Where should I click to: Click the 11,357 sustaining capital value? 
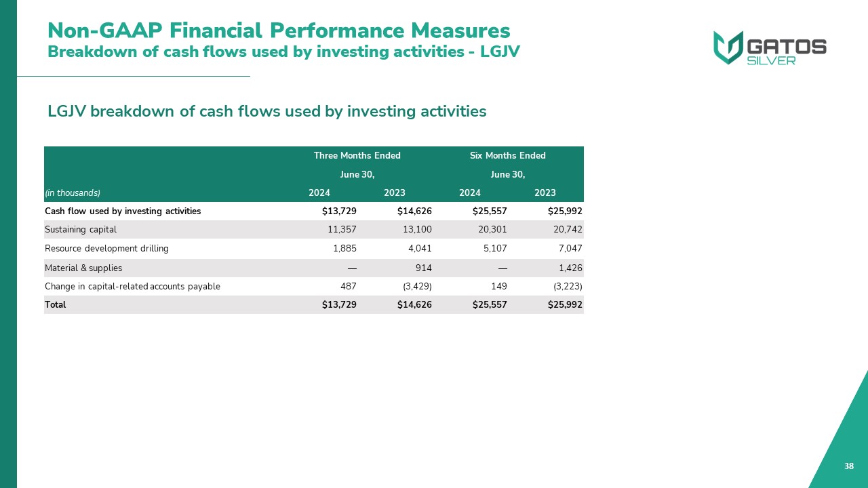[342, 230]
